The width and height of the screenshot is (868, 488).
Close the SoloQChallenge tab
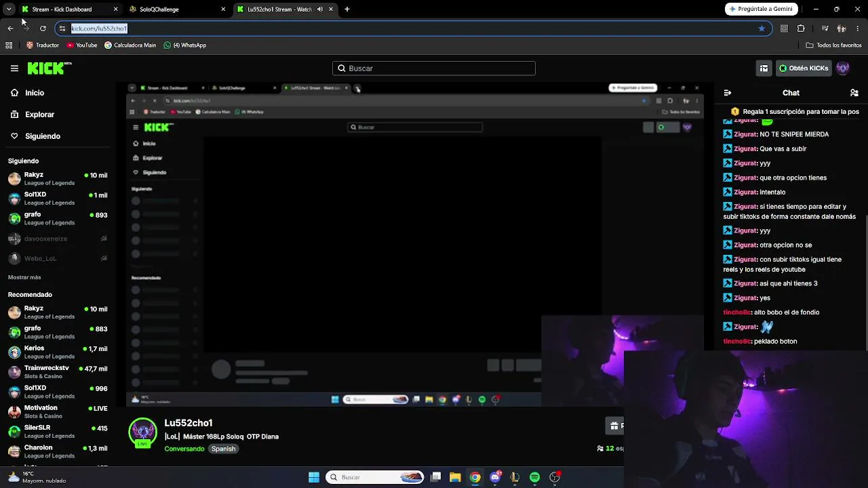click(x=223, y=9)
